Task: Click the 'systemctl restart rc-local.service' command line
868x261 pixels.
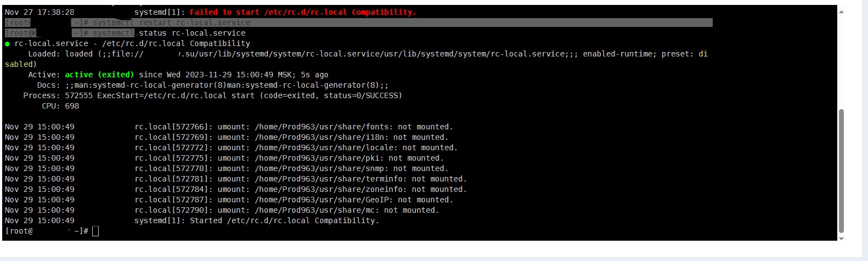Action: (171, 22)
